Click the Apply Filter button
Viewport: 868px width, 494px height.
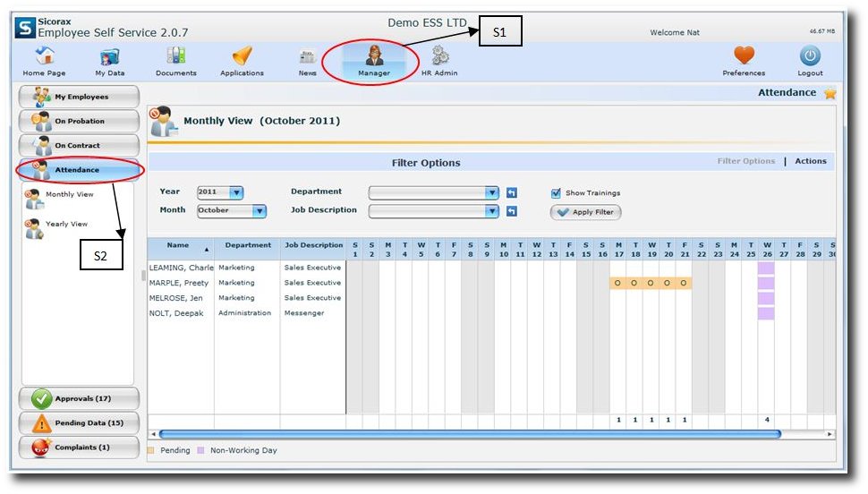[x=585, y=213]
